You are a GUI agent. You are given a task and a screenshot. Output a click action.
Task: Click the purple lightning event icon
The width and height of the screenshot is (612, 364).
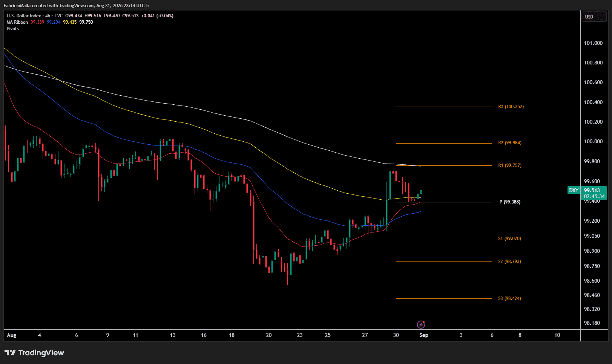421,324
